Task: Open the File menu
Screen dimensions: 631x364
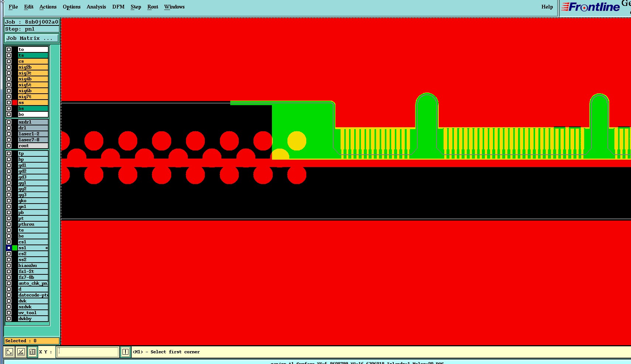Action: (13, 7)
